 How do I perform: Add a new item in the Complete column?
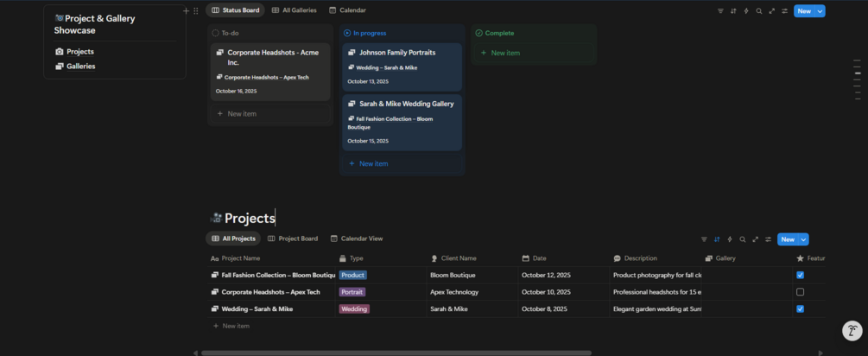[x=504, y=53]
